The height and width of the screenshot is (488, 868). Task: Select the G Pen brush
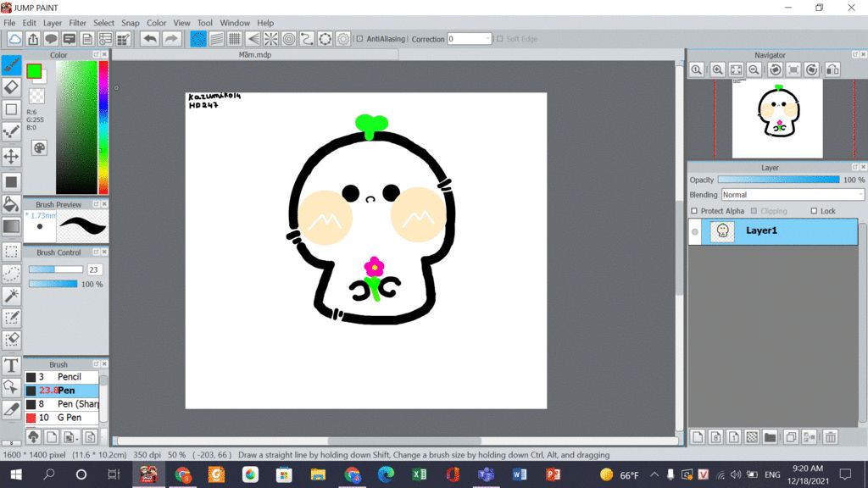tap(61, 418)
